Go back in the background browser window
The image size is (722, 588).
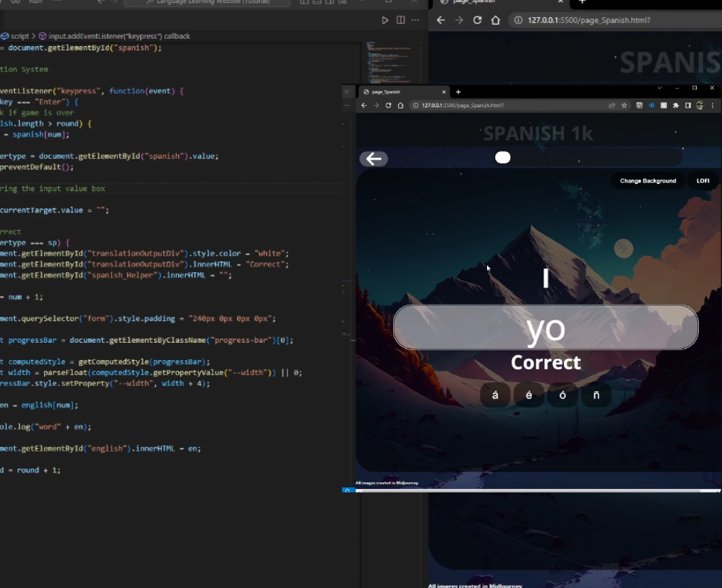(441, 20)
